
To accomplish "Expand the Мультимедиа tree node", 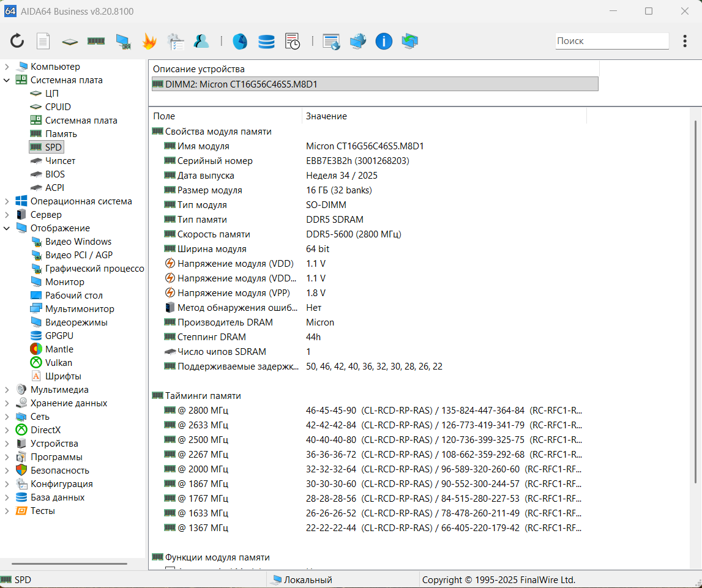I will pyautogui.click(x=6, y=390).
